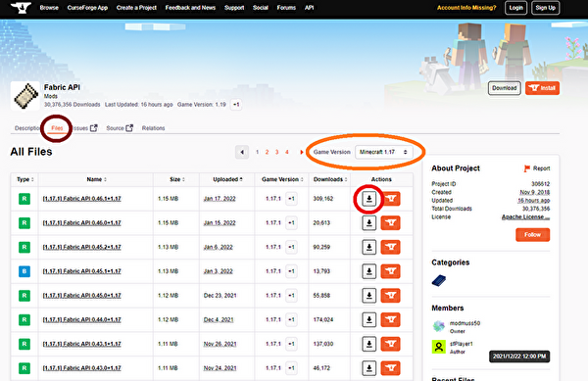The image size is (588, 381).
Task: Open Feedback and News menu
Action: point(190,8)
